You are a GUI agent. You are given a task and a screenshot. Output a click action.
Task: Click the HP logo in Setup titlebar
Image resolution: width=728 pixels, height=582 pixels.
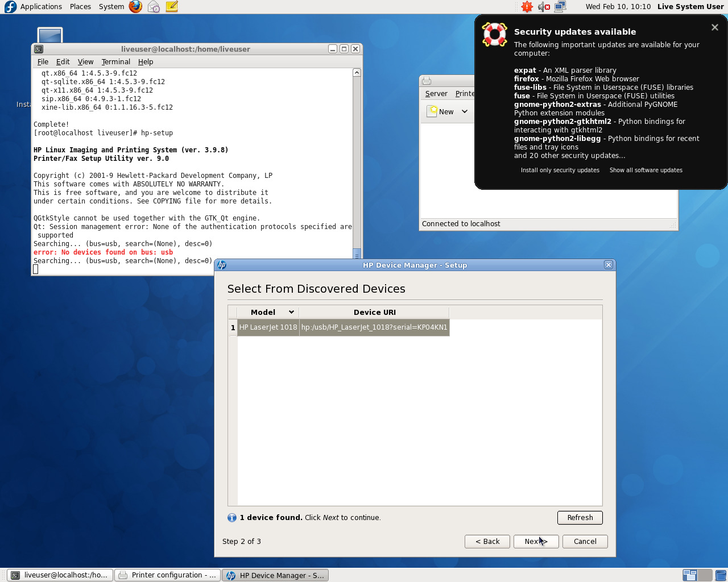[x=222, y=265]
